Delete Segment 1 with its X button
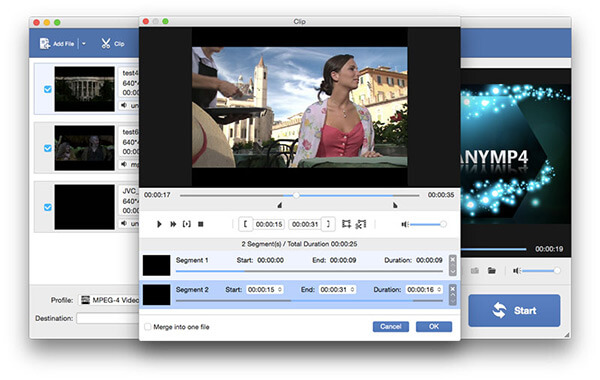The width and height of the screenshot is (600, 380). pyautogui.click(x=453, y=259)
